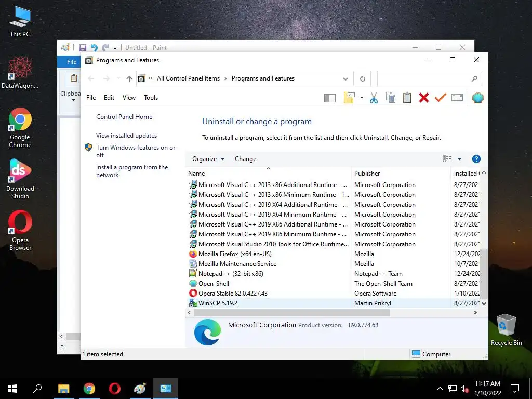Open the view options dropdown arrow
The image size is (532, 399).
[x=459, y=159]
